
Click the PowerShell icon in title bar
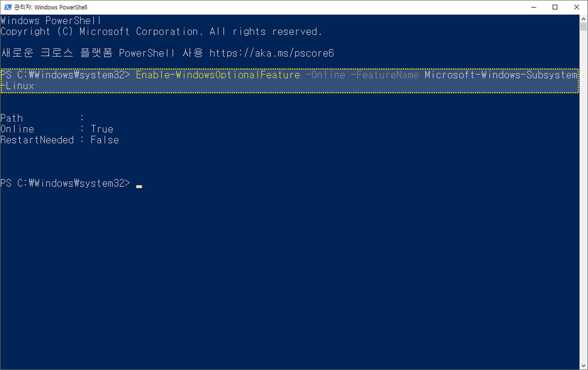click(x=7, y=7)
